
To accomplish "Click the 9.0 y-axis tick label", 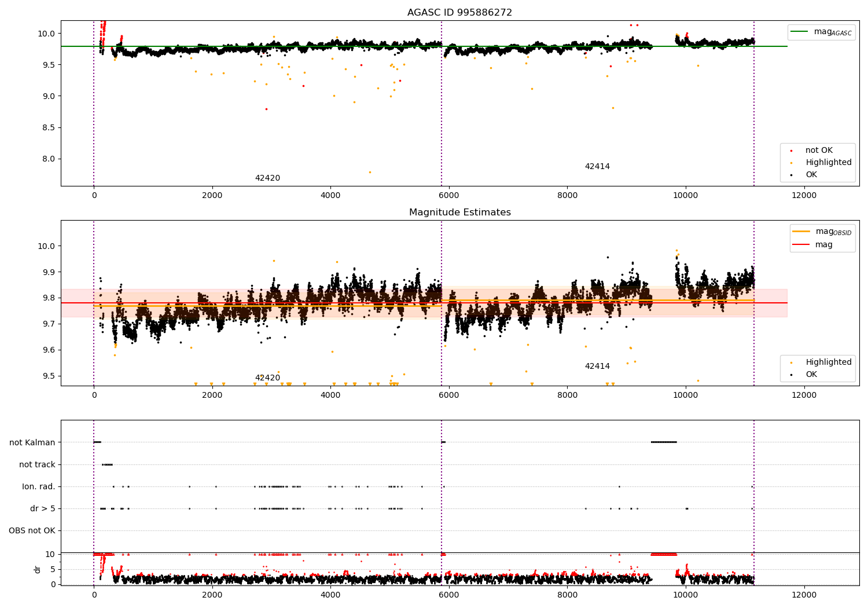I will (x=49, y=96).
